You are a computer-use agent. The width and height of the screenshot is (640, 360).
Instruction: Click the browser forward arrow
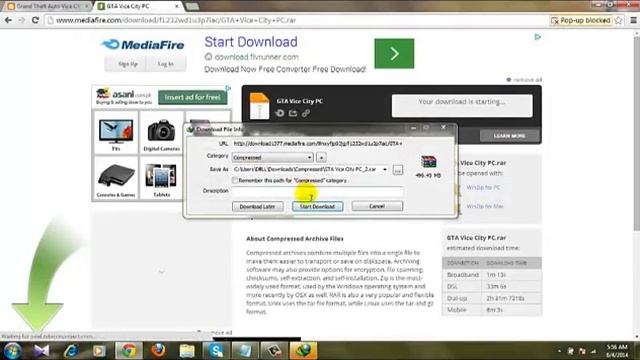tap(22, 20)
